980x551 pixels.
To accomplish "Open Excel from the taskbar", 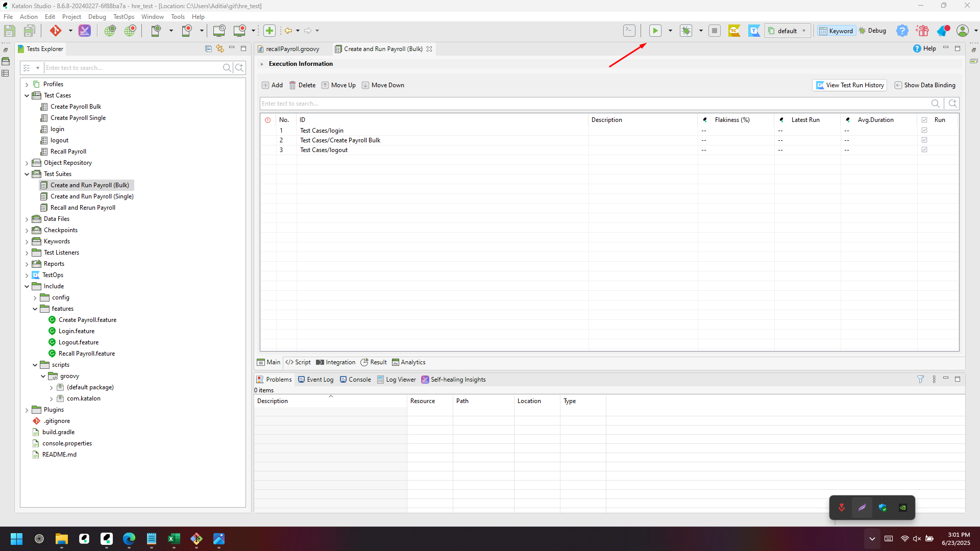I will coord(174,539).
